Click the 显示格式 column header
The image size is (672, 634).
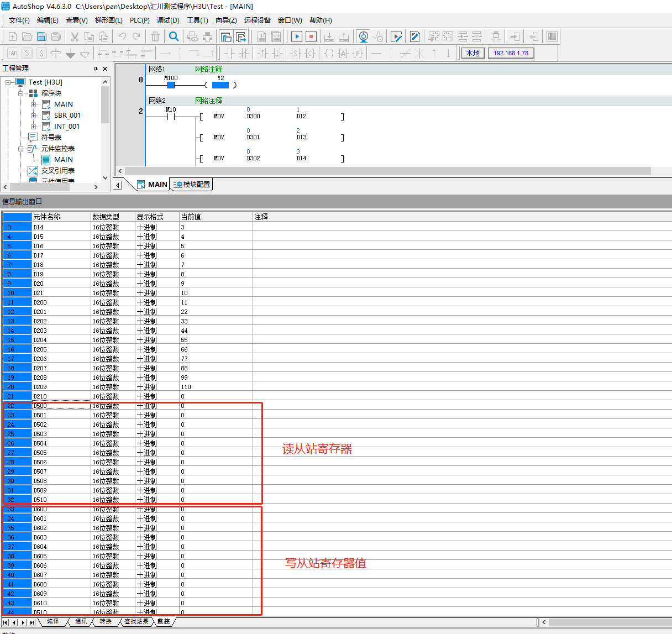pyautogui.click(x=158, y=217)
